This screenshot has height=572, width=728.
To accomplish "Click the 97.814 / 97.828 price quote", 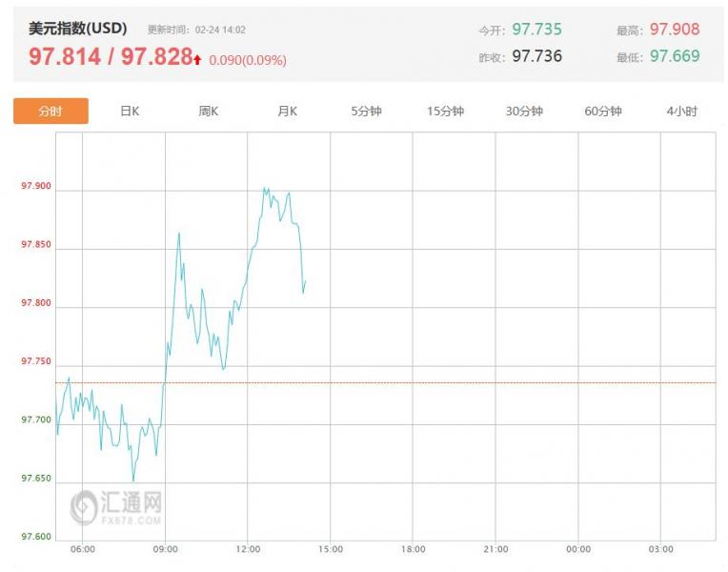I will coord(111,56).
